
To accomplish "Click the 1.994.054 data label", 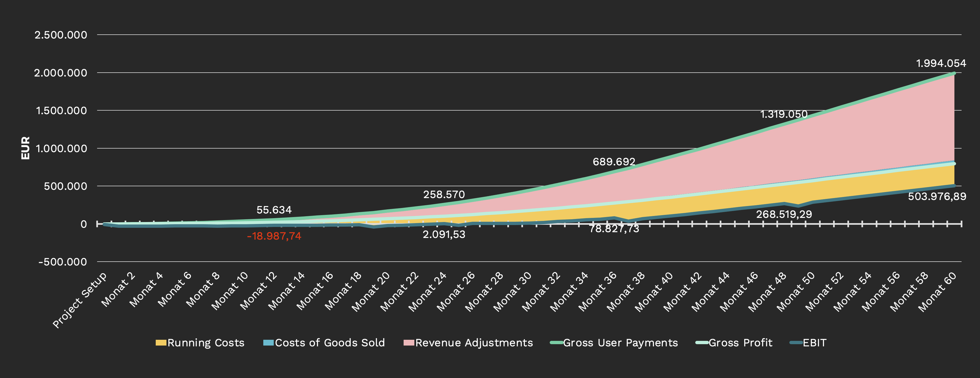I will pyautogui.click(x=940, y=63).
